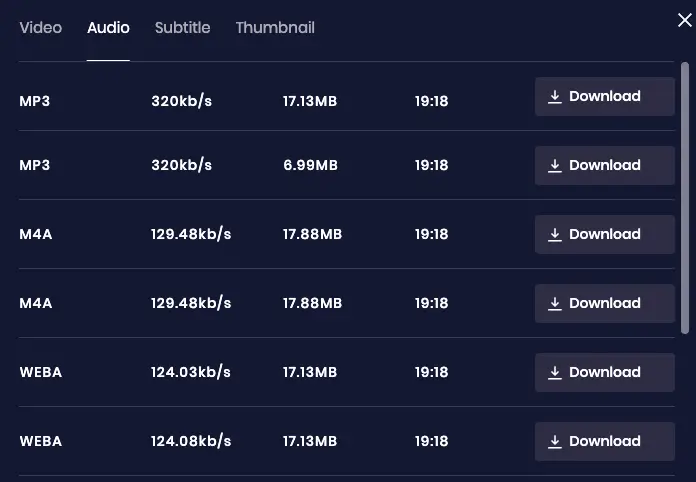Click the 124.03kb/s bitrate text

pos(191,373)
